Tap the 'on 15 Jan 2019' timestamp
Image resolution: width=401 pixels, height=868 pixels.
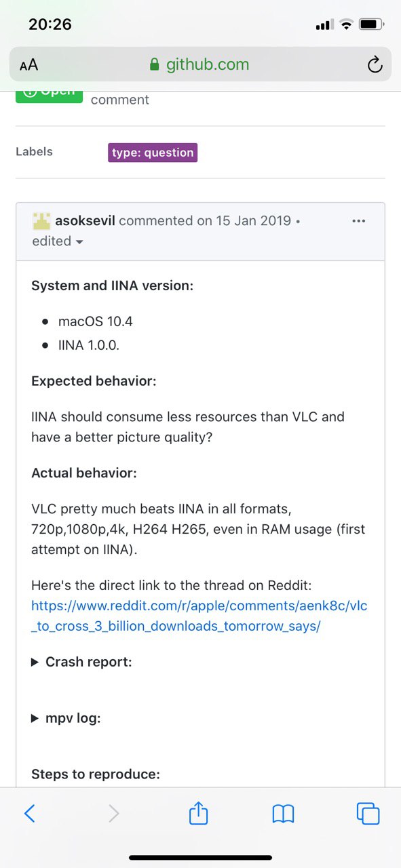click(244, 221)
